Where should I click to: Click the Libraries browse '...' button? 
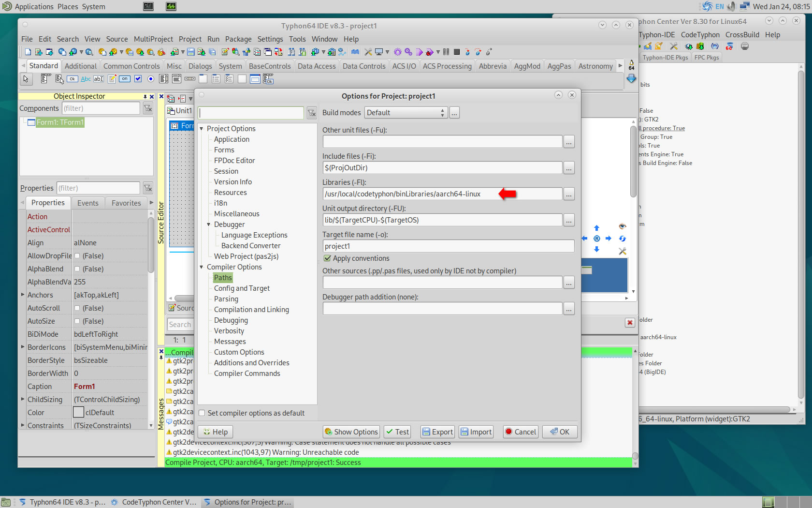[569, 194]
